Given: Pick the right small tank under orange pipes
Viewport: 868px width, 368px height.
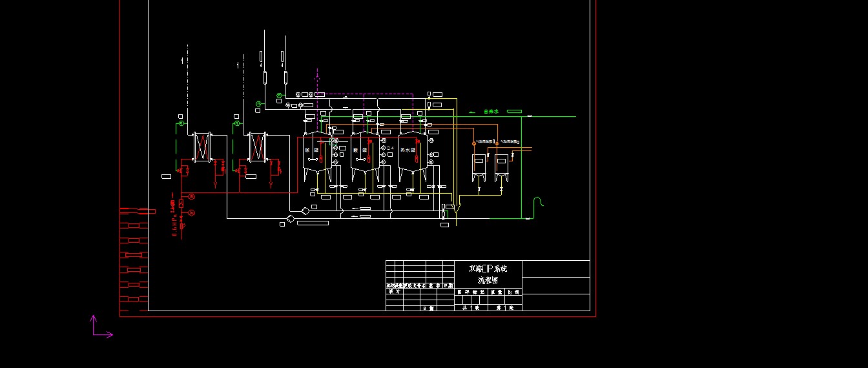Looking at the screenshot, I should tap(502, 168).
